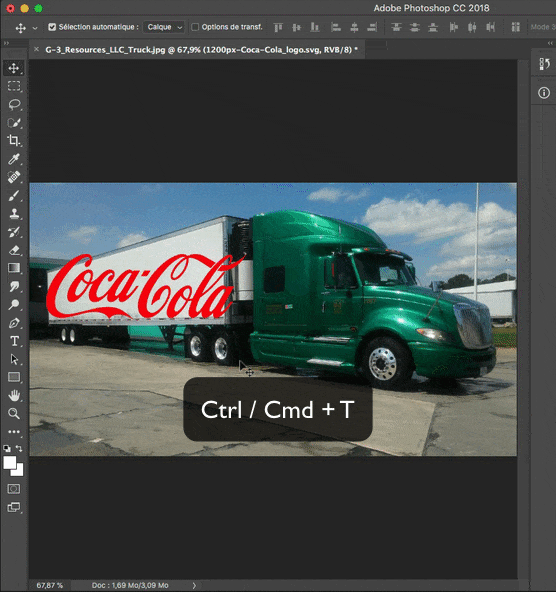Align bottom edges of layers

(314, 27)
